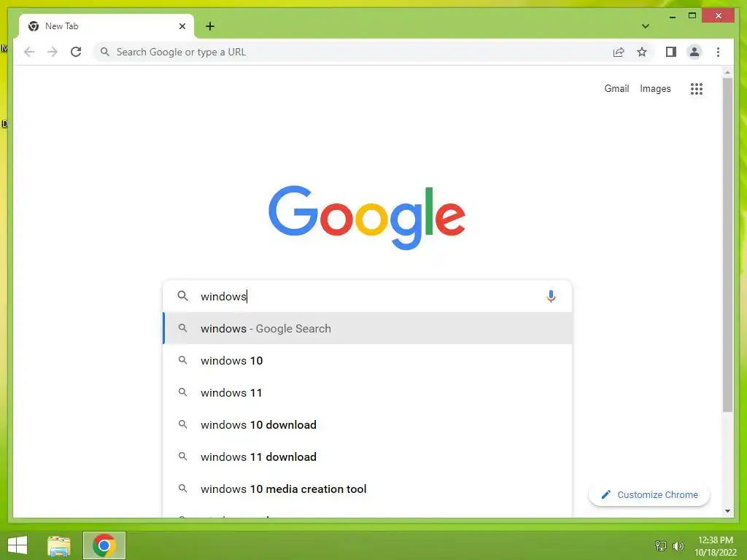Close the New Tab tab
Screen dimensions: 747x560
(x=182, y=26)
